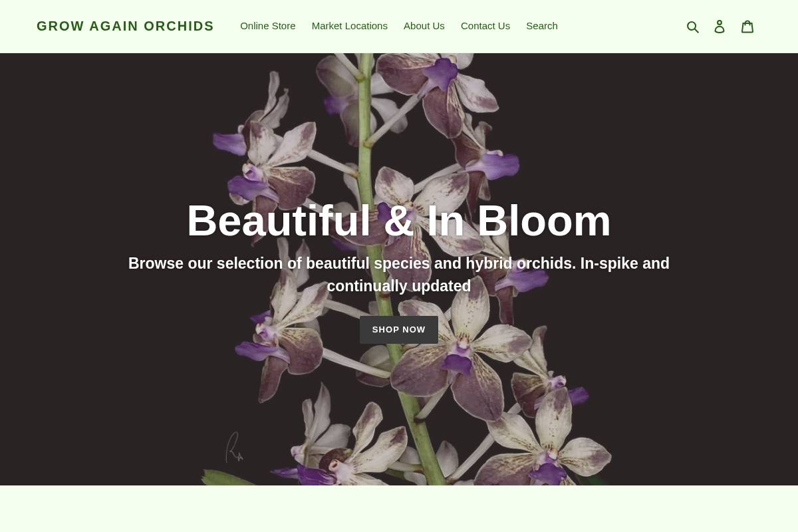The height and width of the screenshot is (532, 798).
Task: Click the tagline text about hybrid orchids
Action: pos(399,274)
